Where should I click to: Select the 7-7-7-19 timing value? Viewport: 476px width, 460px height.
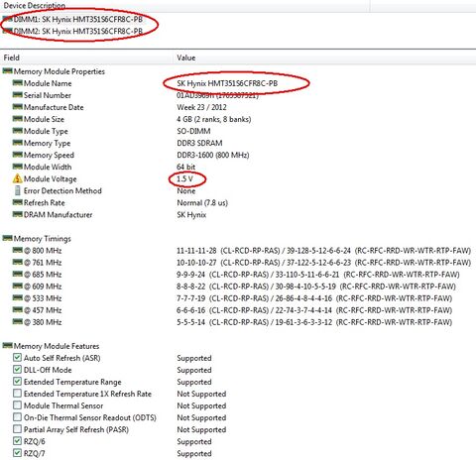point(190,298)
